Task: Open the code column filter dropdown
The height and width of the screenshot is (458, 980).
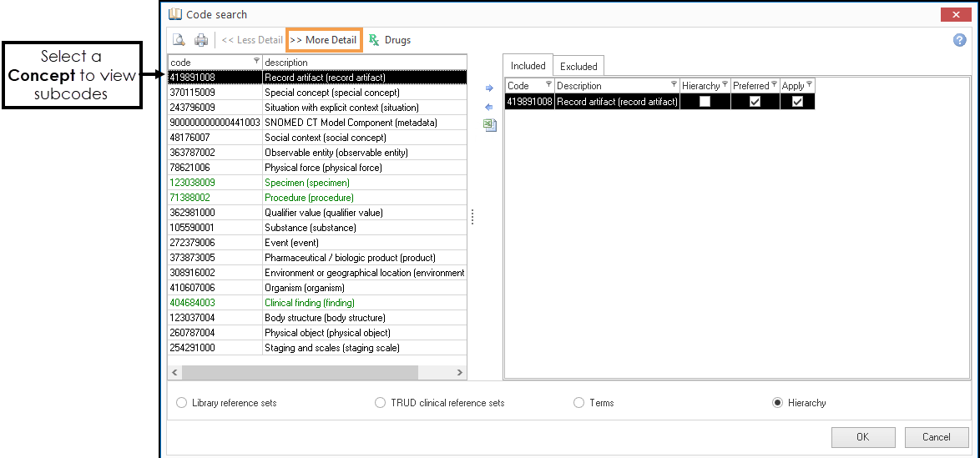Action: click(x=256, y=62)
